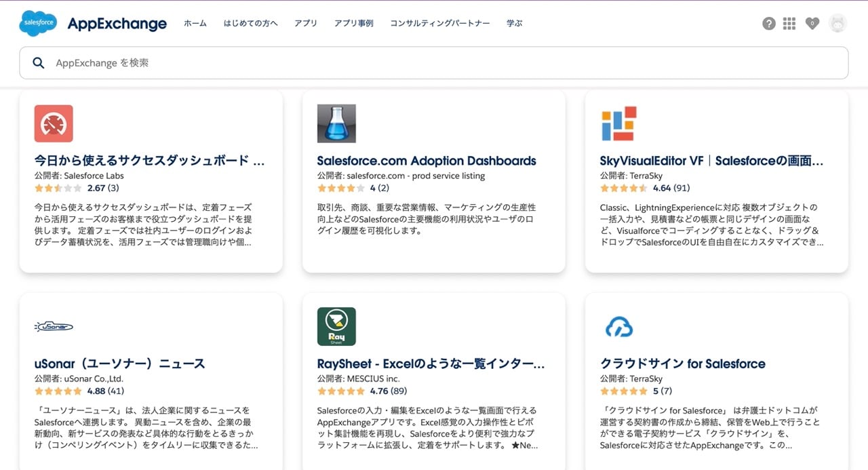Open the uSonar（ユーソナー）ニュース title

[119, 364]
